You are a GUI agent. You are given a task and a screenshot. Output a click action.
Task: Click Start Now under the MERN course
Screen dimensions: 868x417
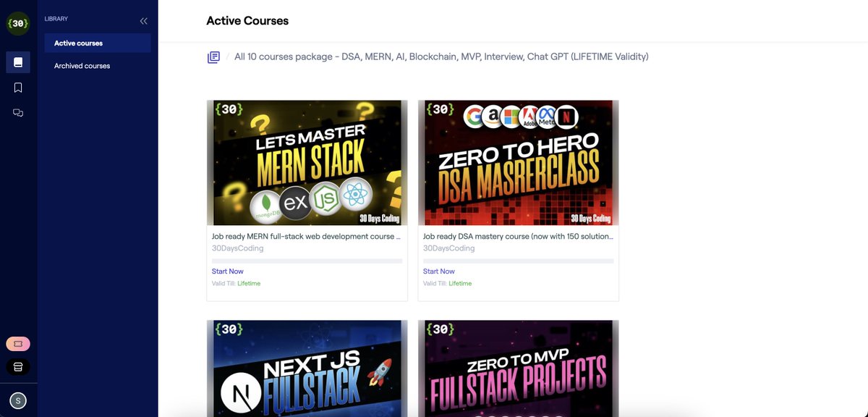pyautogui.click(x=227, y=271)
